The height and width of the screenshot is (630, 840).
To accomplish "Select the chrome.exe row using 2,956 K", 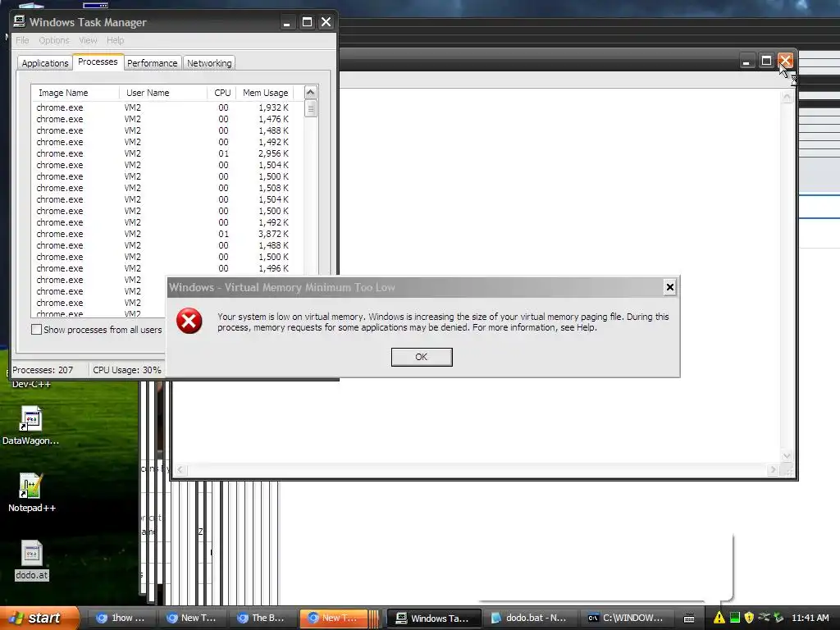I will (x=163, y=153).
